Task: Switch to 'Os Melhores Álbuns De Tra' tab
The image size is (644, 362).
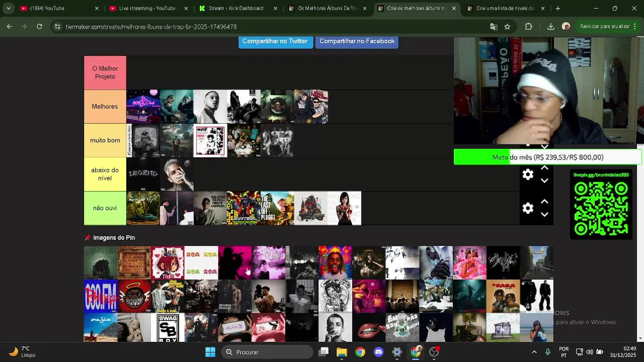Action: point(326,9)
